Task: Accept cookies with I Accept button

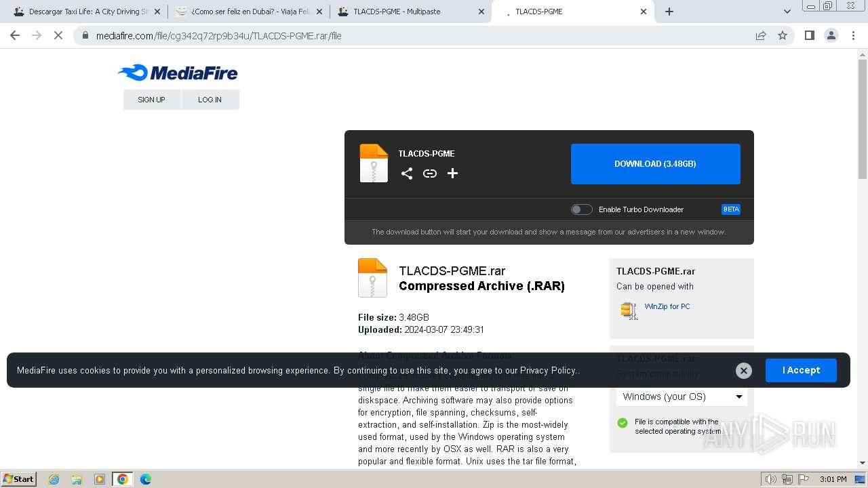Action: pyautogui.click(x=801, y=370)
